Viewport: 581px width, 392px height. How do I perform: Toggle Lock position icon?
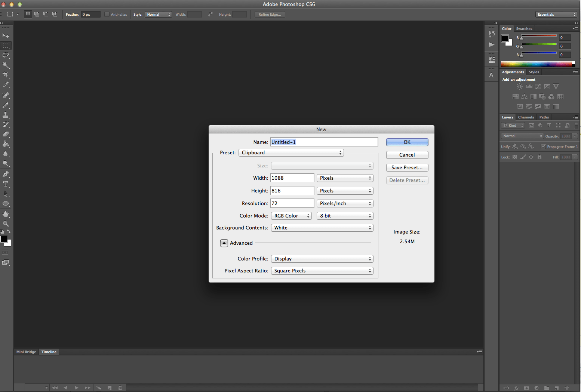pyautogui.click(x=531, y=157)
